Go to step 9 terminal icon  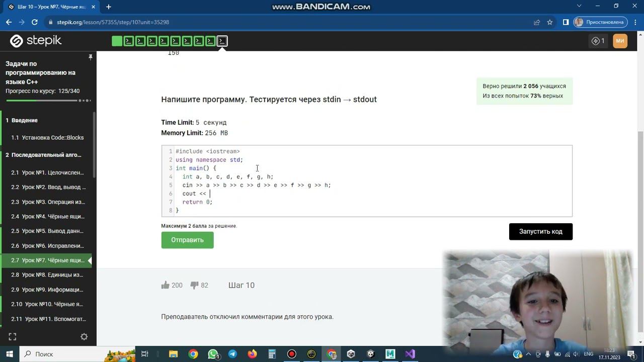pos(210,41)
